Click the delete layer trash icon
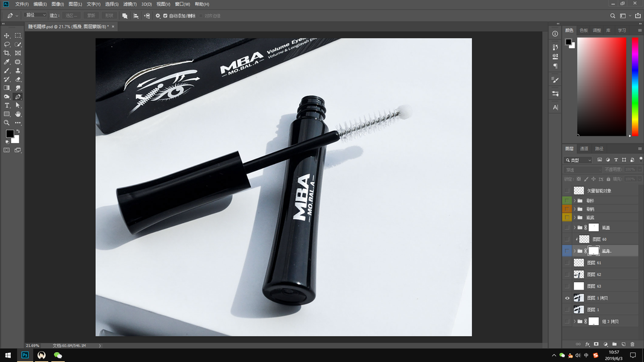 [x=633, y=344]
